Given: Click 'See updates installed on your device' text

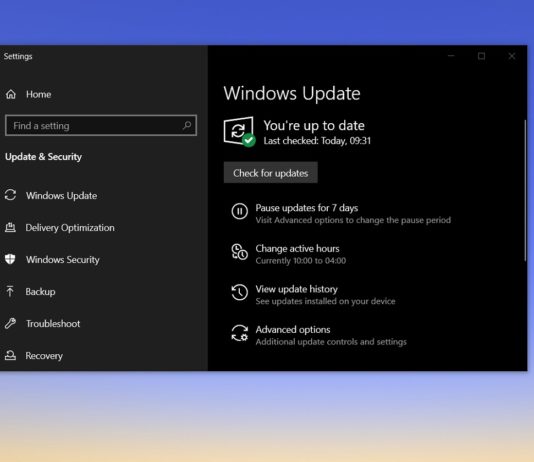Looking at the screenshot, I should [325, 301].
